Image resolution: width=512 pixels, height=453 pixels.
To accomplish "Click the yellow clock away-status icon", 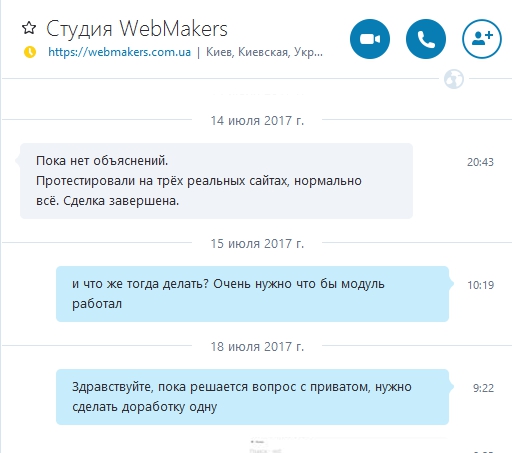I will tap(30, 52).
